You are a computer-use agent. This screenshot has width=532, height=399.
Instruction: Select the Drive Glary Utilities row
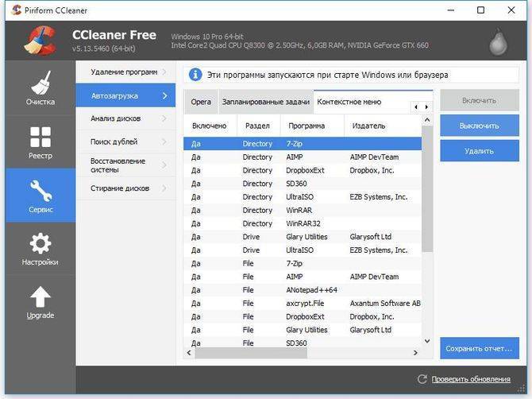(x=303, y=237)
